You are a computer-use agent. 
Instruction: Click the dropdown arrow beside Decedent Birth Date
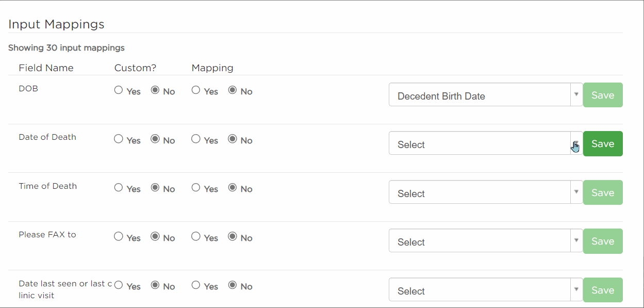(x=576, y=95)
